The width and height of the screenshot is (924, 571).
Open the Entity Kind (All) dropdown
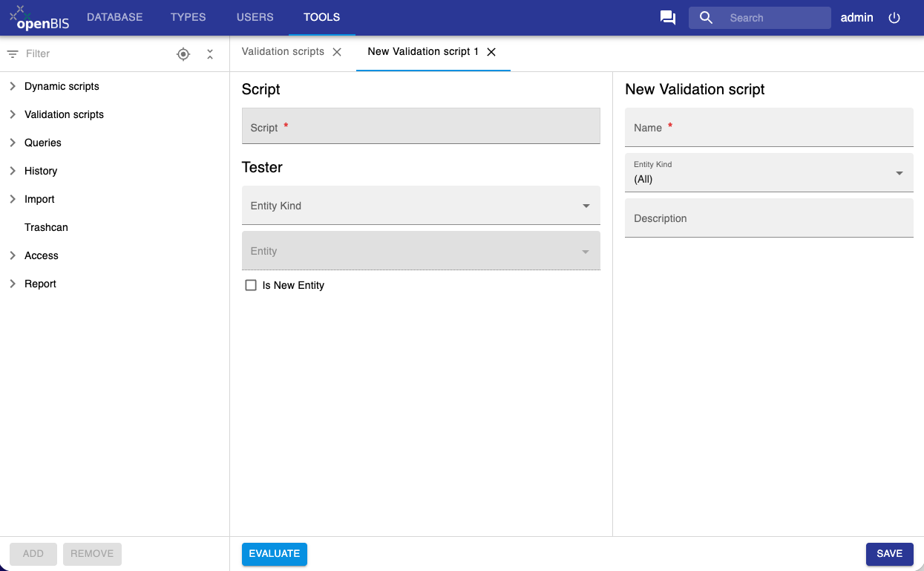point(769,173)
